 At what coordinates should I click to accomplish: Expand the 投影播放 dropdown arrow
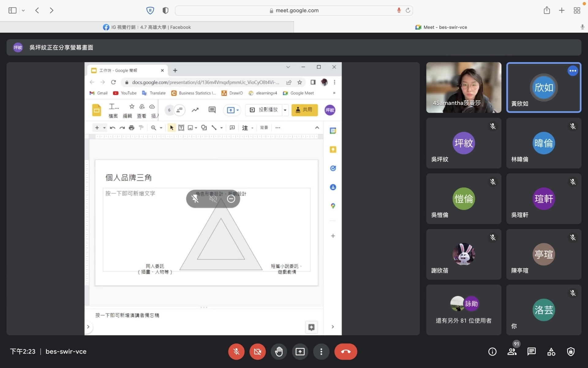(285, 110)
